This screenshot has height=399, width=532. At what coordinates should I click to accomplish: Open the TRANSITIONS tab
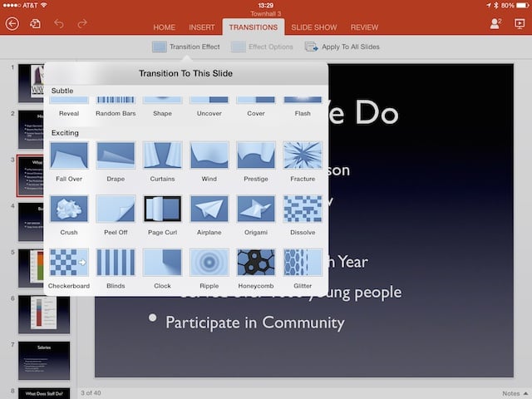click(253, 27)
